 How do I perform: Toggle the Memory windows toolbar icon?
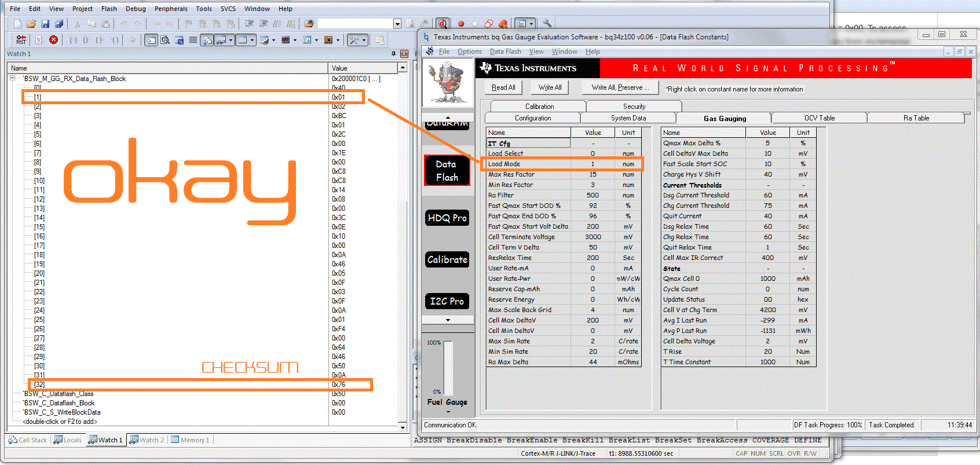point(243,40)
